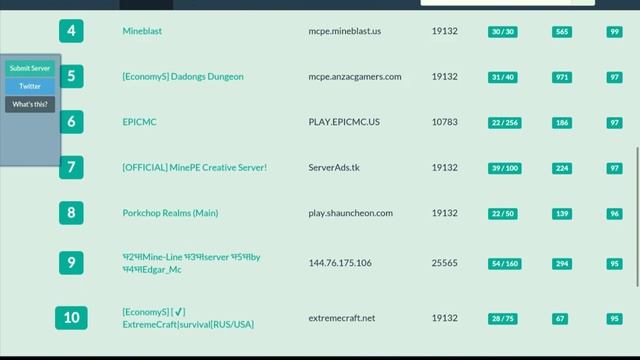Click the 28/75 players badge for ExtremeCraft
Screen dimensions: 640x360
click(x=502, y=319)
